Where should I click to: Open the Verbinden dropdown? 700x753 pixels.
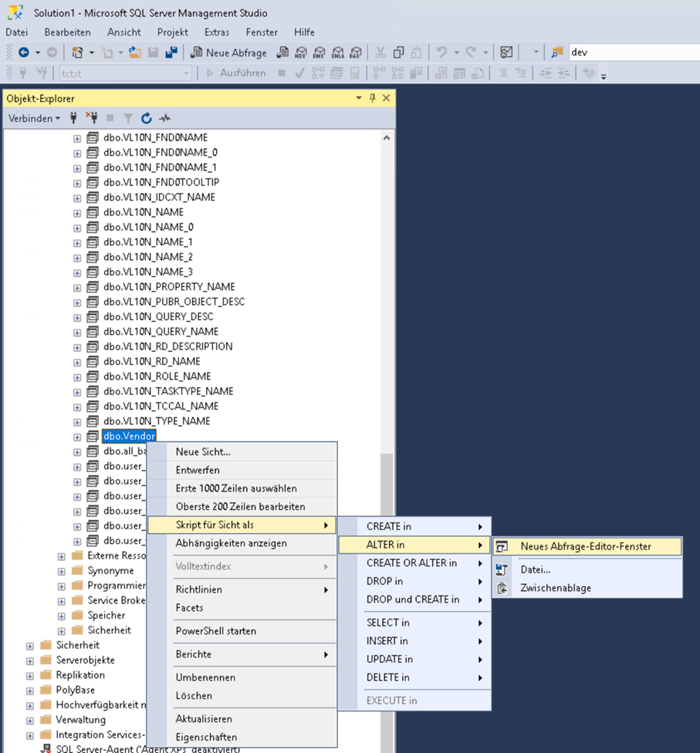(x=34, y=118)
